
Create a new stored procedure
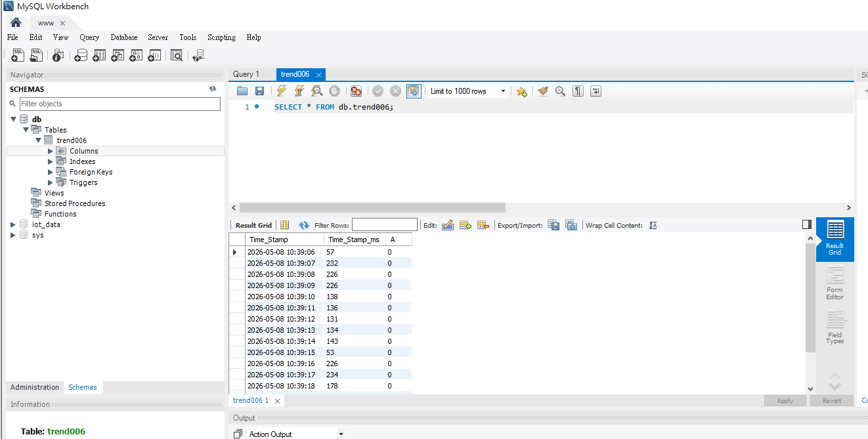coord(136,56)
